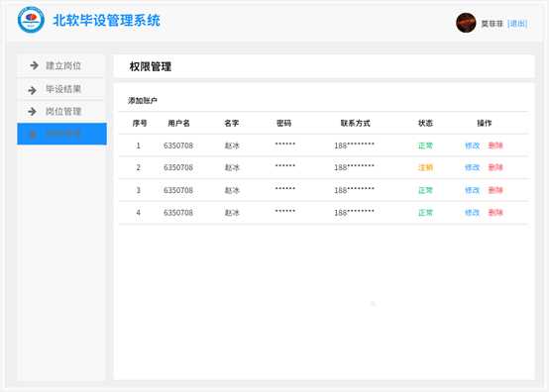
Task: Click 删除 in row 4
Action: (x=495, y=212)
